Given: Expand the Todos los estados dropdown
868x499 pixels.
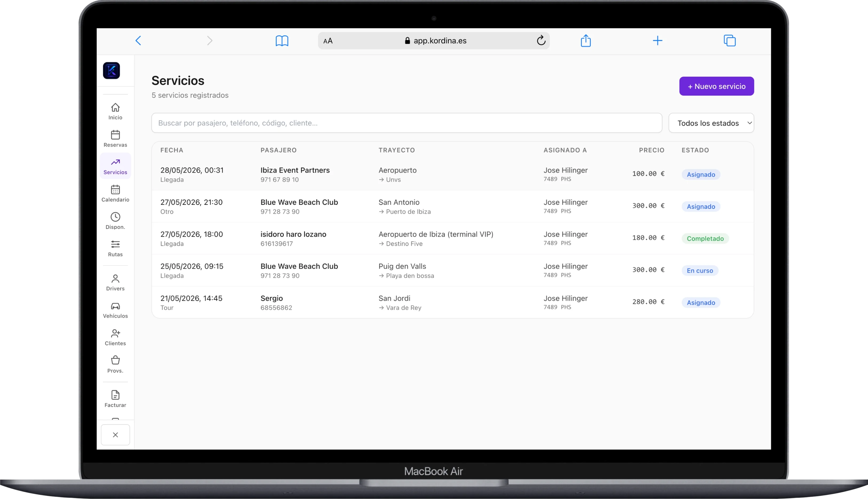Looking at the screenshot, I should click(711, 123).
